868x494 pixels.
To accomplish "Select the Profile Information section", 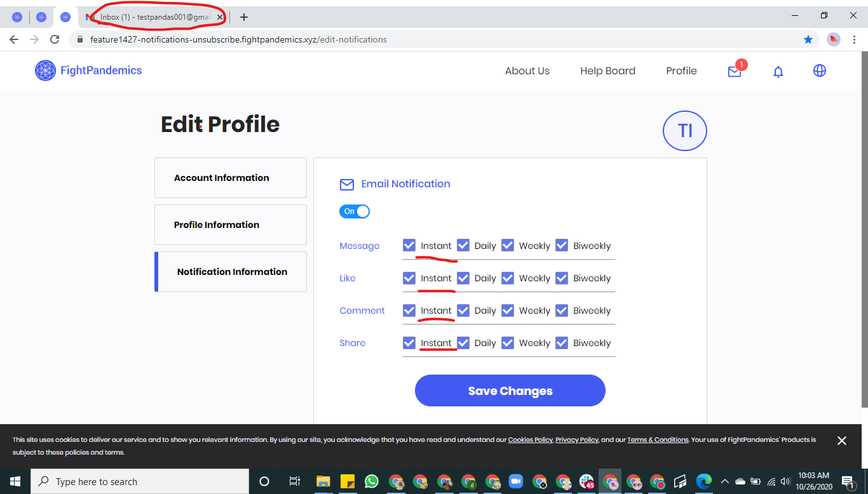I will (231, 225).
